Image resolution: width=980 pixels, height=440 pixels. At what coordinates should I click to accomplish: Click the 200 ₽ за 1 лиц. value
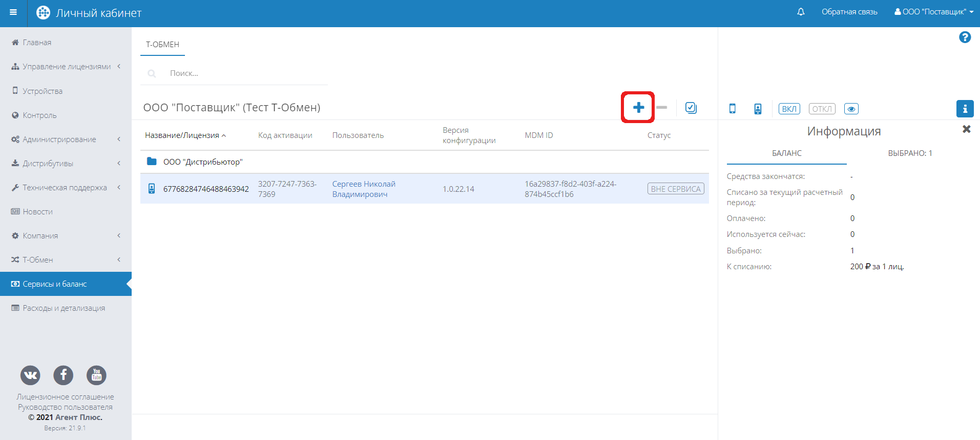click(877, 267)
